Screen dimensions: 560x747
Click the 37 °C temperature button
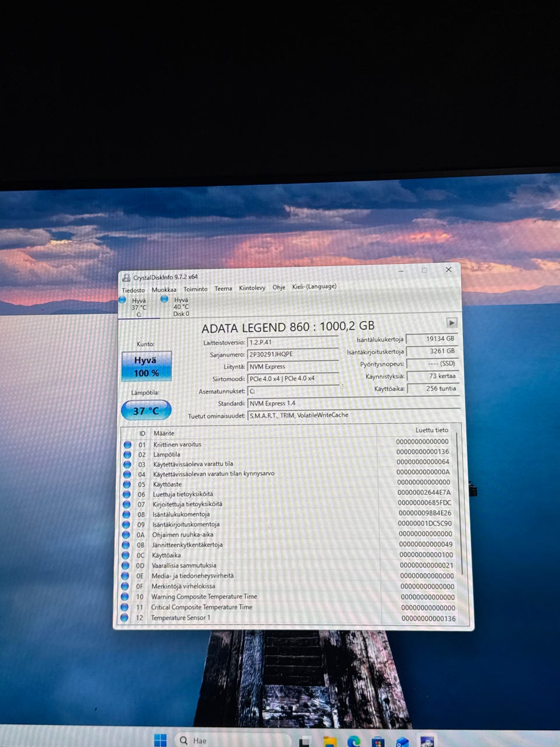[146, 411]
